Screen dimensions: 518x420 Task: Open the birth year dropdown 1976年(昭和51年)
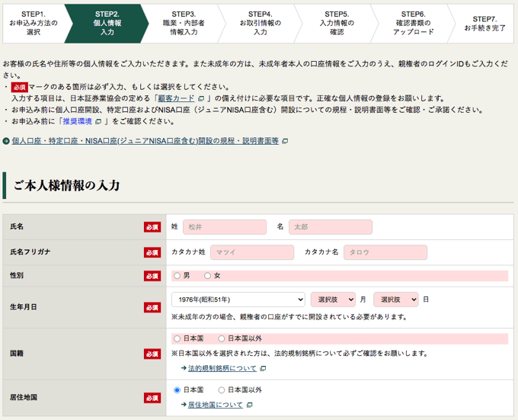pos(238,300)
